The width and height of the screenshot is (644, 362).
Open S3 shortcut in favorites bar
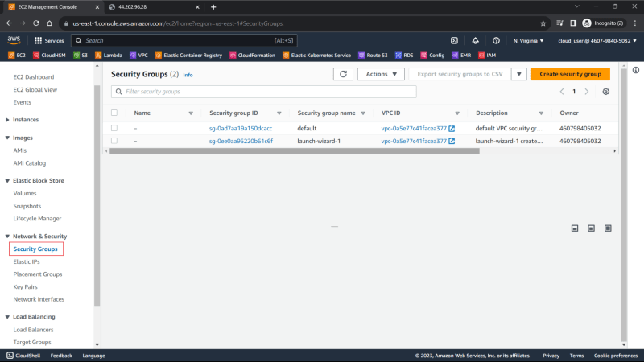(x=80, y=55)
